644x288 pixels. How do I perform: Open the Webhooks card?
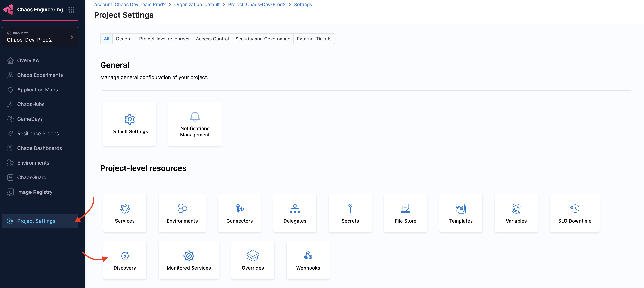[x=308, y=260]
